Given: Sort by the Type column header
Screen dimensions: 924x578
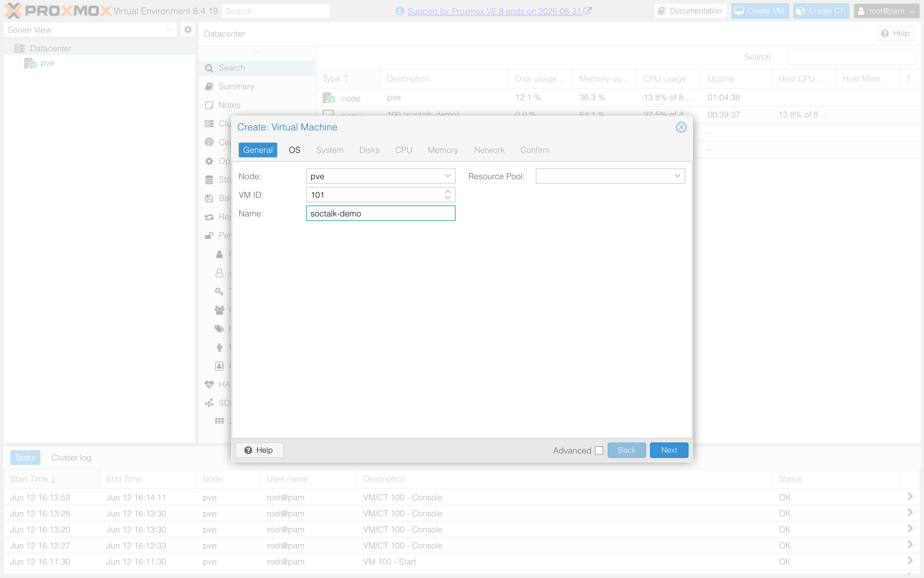Looking at the screenshot, I should [348, 79].
